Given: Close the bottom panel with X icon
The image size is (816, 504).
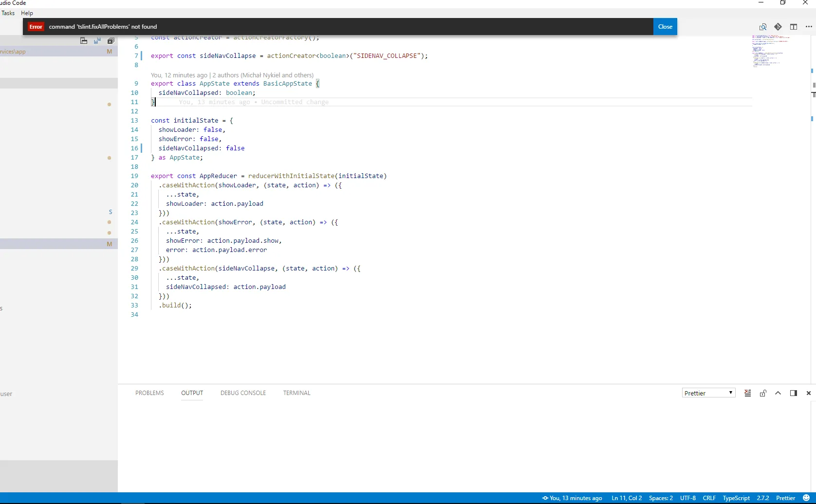Looking at the screenshot, I should 809,393.
